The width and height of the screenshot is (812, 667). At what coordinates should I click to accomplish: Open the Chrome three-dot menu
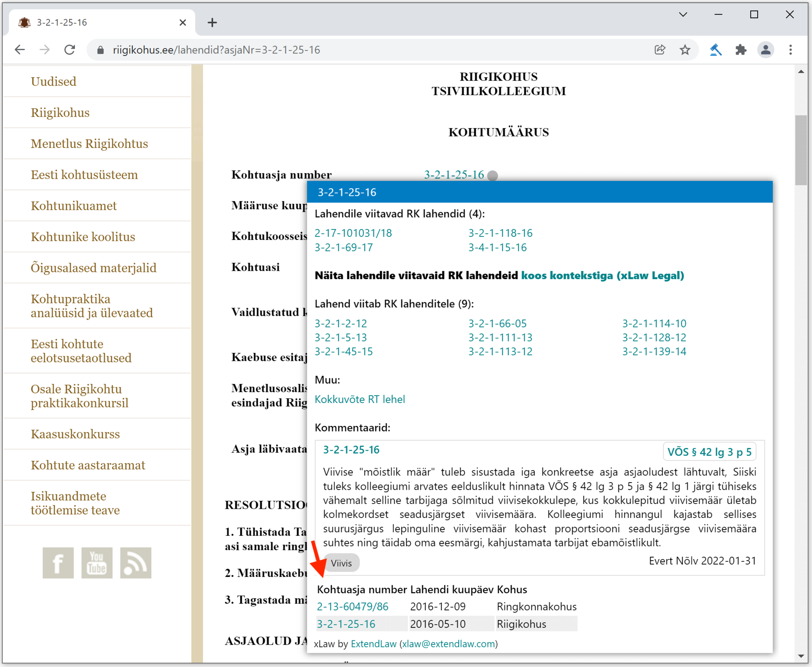(x=791, y=50)
